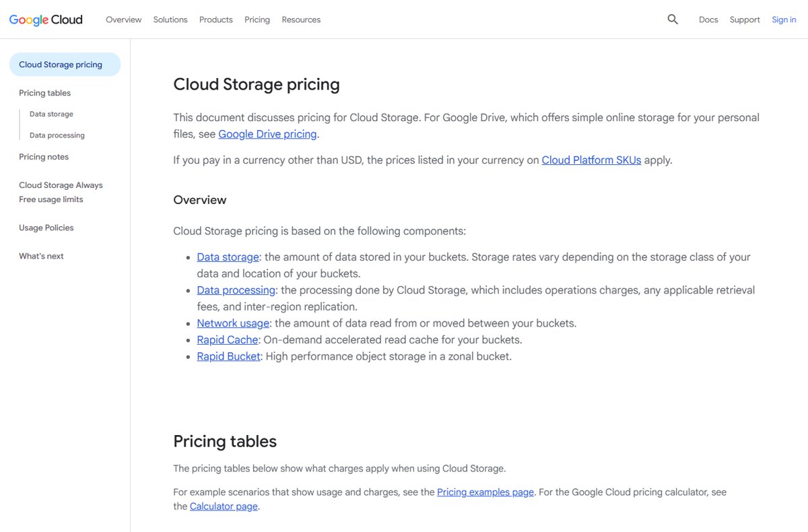Jump to Pricing tables in sidebar

pyautogui.click(x=44, y=93)
